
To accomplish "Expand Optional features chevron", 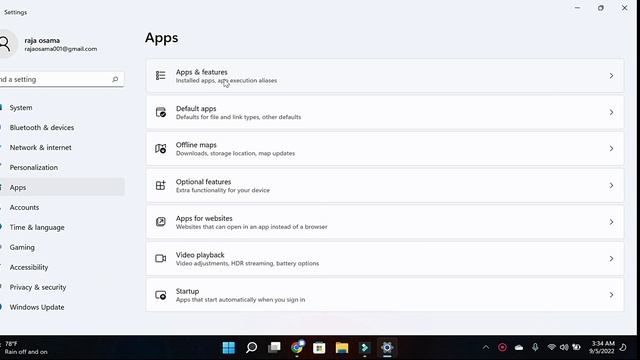I will coord(611,185).
